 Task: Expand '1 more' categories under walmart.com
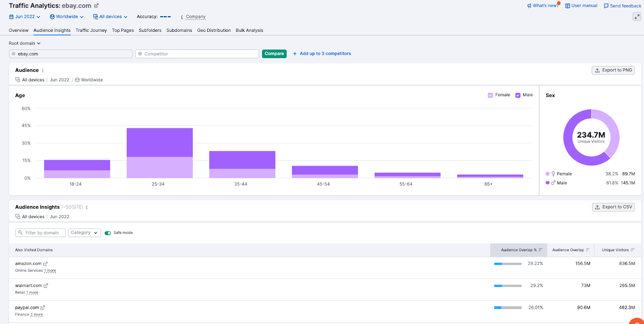(32, 293)
